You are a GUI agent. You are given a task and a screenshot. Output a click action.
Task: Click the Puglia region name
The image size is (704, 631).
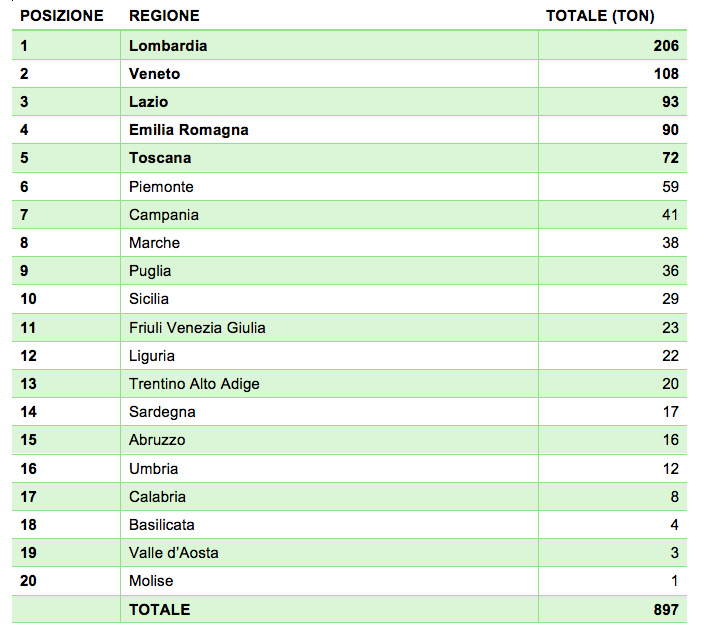click(150, 271)
